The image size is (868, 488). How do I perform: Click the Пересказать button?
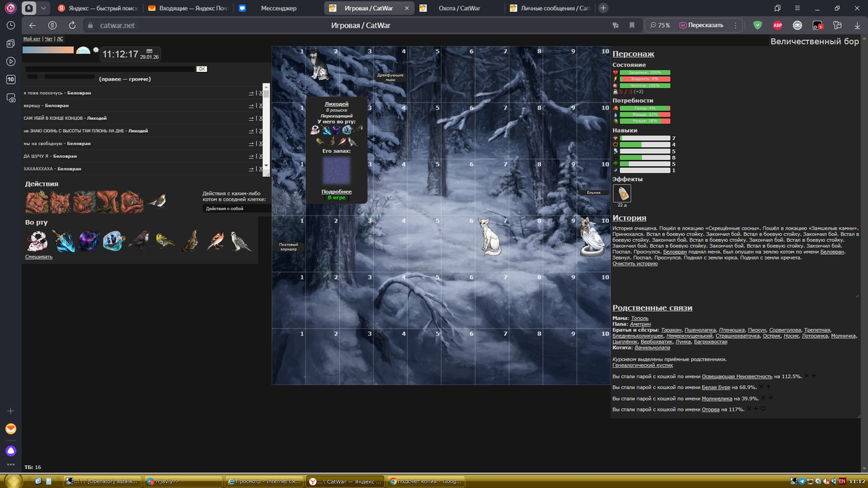(x=701, y=25)
